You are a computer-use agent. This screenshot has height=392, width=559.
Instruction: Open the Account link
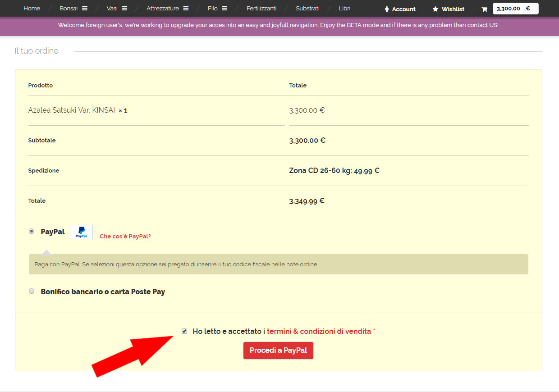pyautogui.click(x=403, y=9)
